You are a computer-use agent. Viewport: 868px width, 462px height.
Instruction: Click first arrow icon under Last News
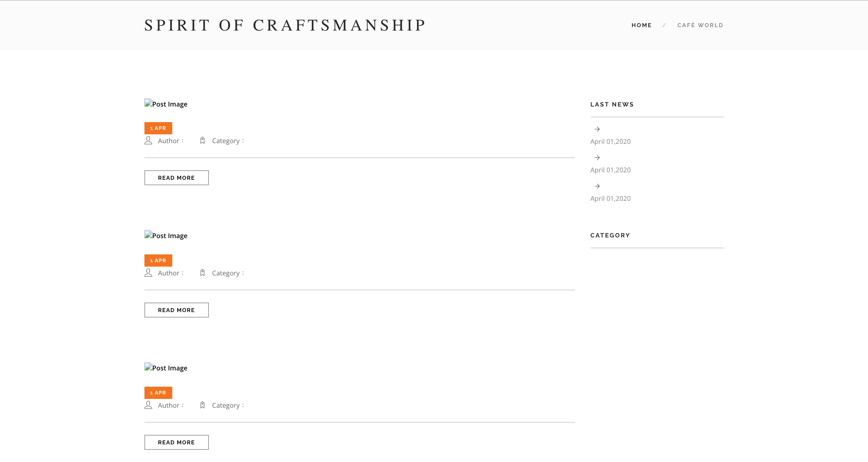coord(597,129)
